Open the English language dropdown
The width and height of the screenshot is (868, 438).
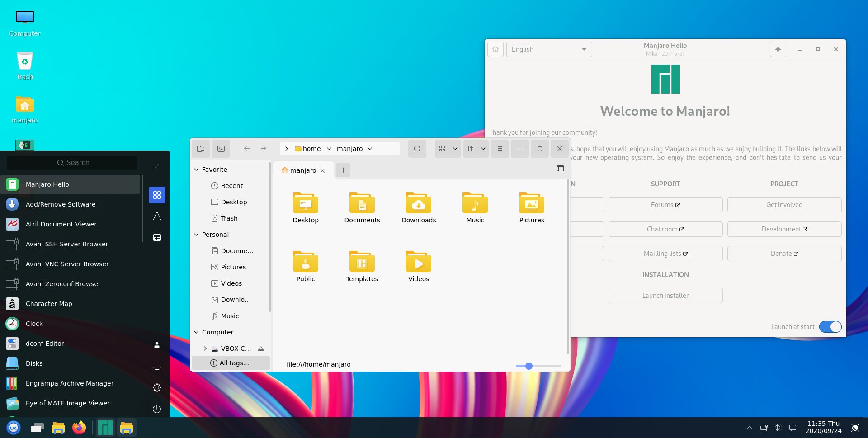(549, 49)
